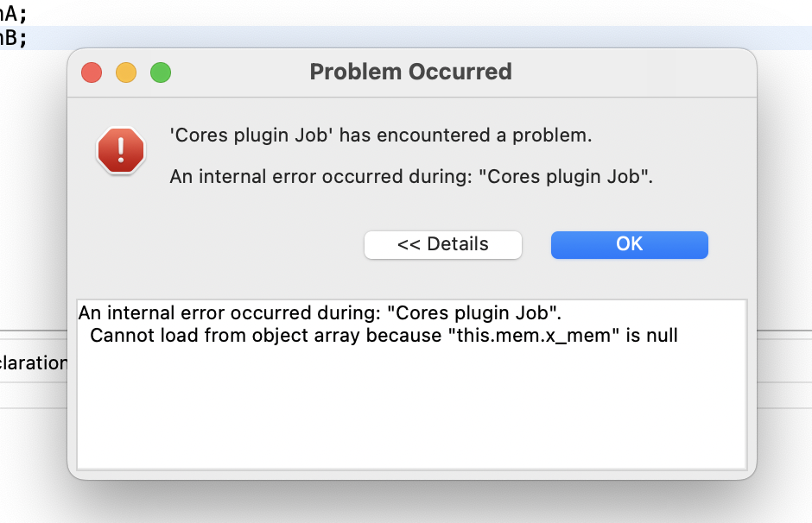The image size is (812, 523).
Task: Click the red close traffic-light icon
Action: click(x=92, y=72)
